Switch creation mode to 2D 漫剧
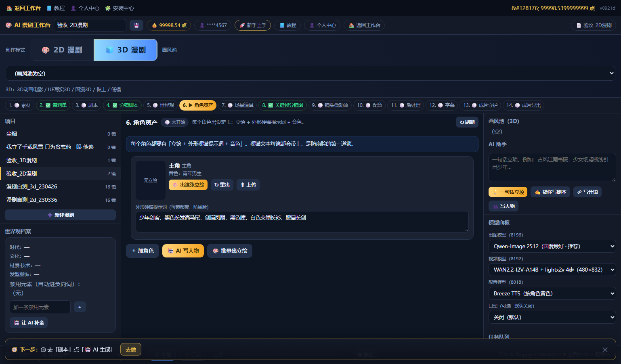 [x=62, y=50]
